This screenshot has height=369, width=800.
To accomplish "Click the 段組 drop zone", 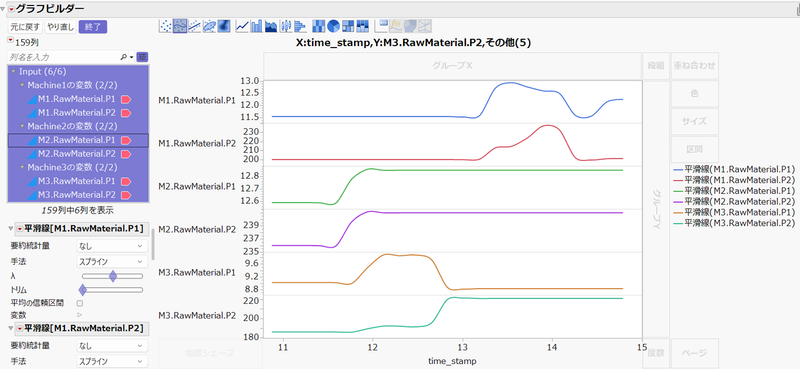I will click(x=656, y=66).
